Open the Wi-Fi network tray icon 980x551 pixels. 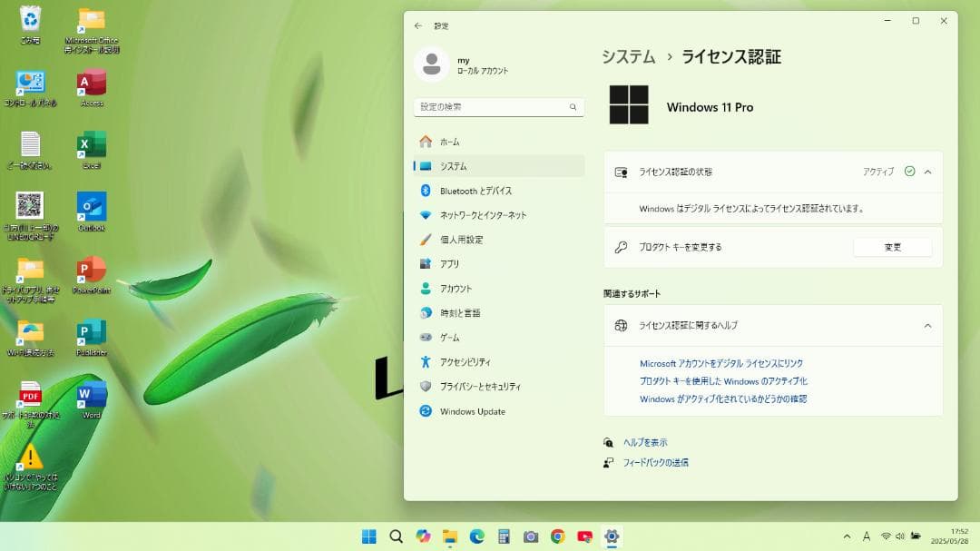[x=886, y=536]
